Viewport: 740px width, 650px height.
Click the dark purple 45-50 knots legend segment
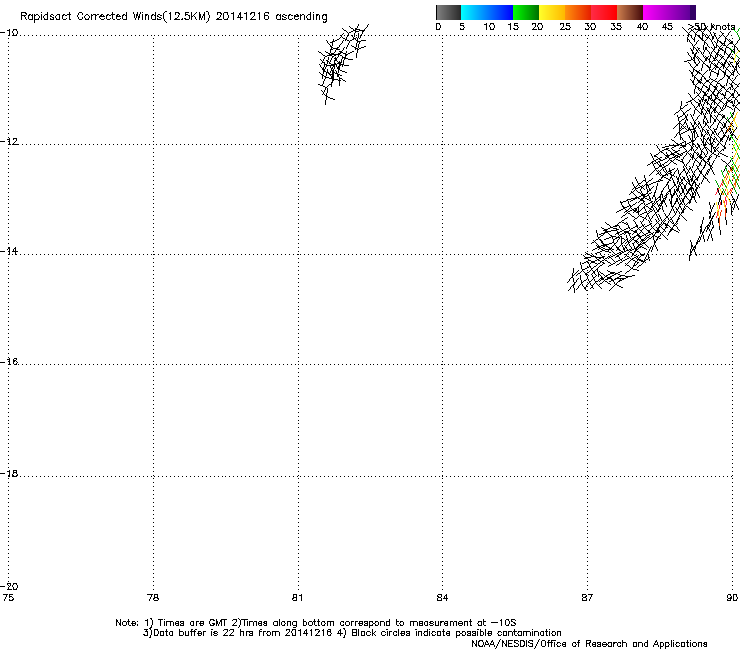(682, 12)
